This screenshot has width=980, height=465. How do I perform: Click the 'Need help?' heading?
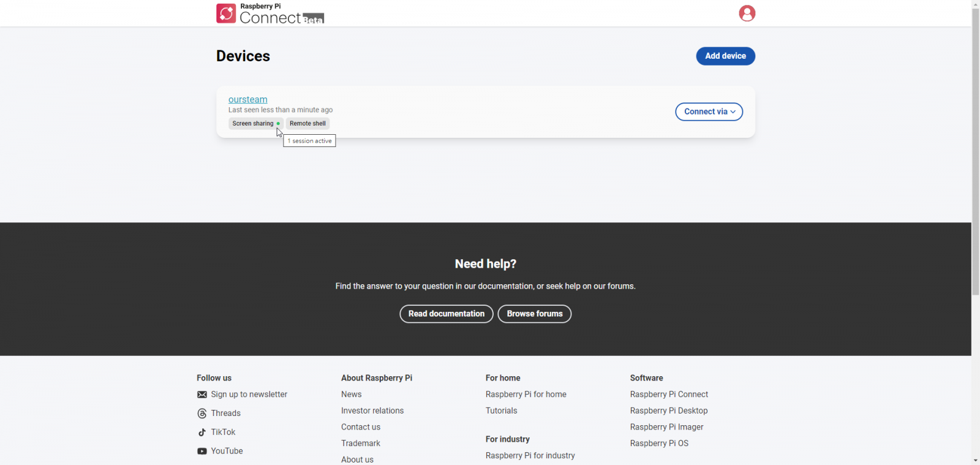tap(486, 264)
